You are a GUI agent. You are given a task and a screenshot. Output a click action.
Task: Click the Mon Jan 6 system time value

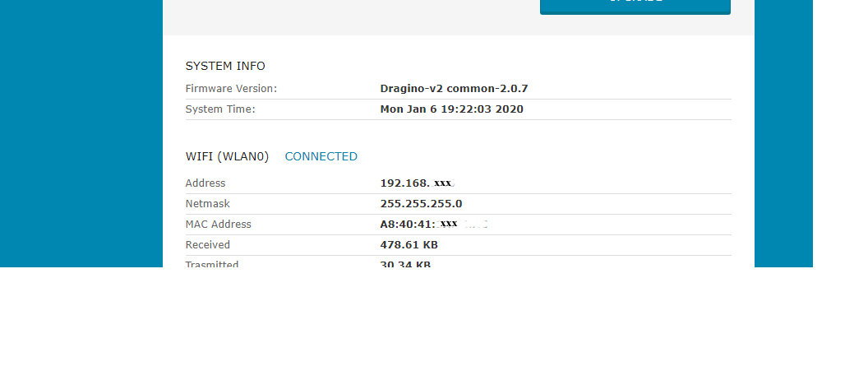click(x=451, y=109)
